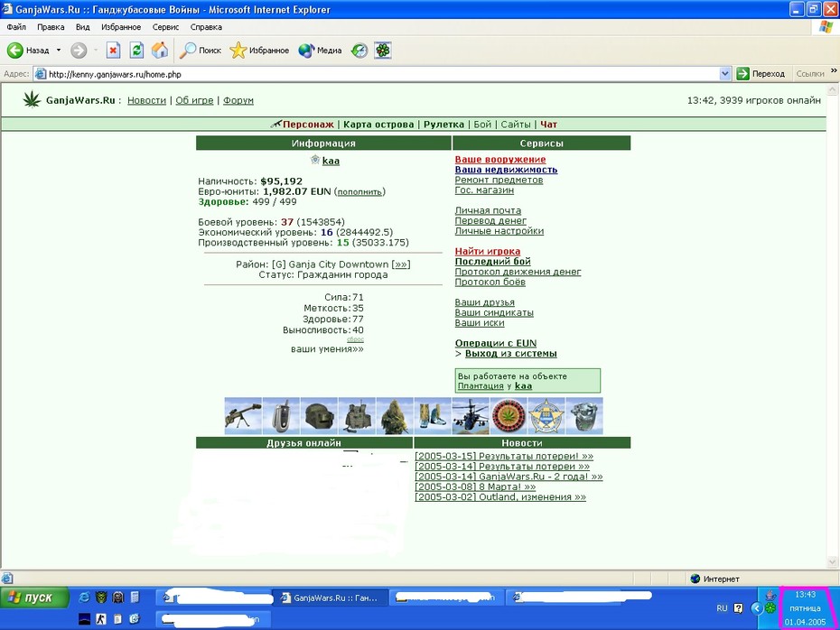Open the Форум link
This screenshot has height=630, width=840.
[238, 100]
